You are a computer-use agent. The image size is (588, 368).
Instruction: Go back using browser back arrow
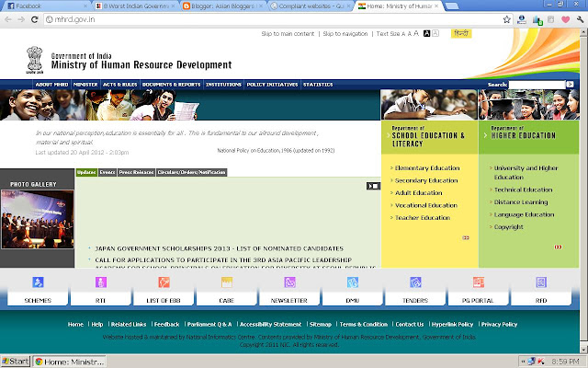8,19
